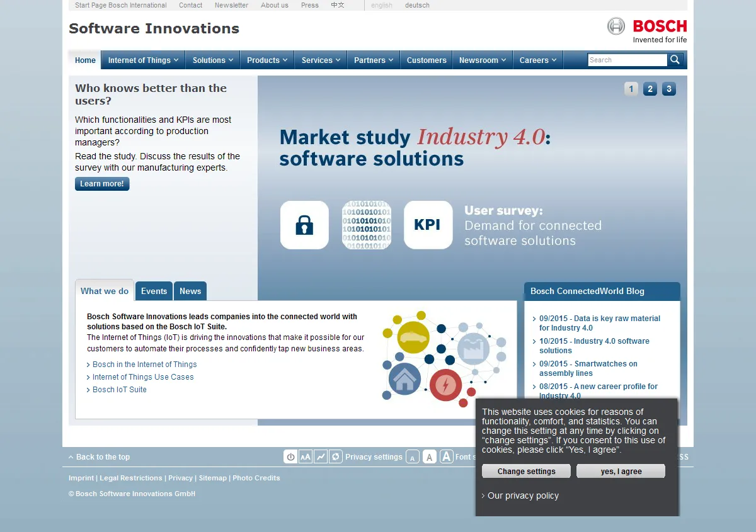Open Bosch in the Internet of Things link
This screenshot has height=532, width=756.
(x=144, y=365)
